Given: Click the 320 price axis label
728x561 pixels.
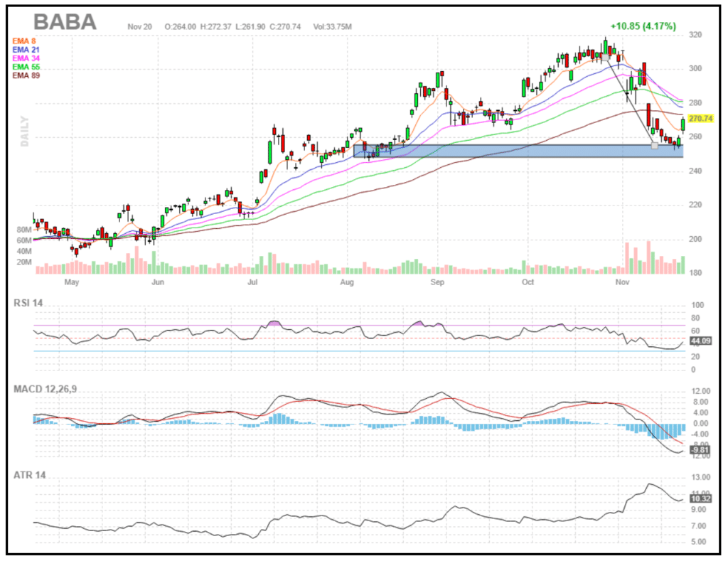Looking at the screenshot, I should [695, 35].
